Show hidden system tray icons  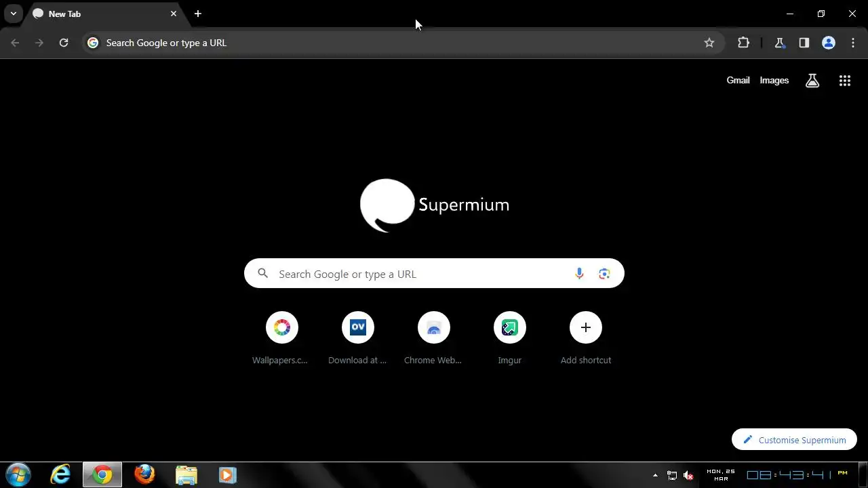click(655, 475)
